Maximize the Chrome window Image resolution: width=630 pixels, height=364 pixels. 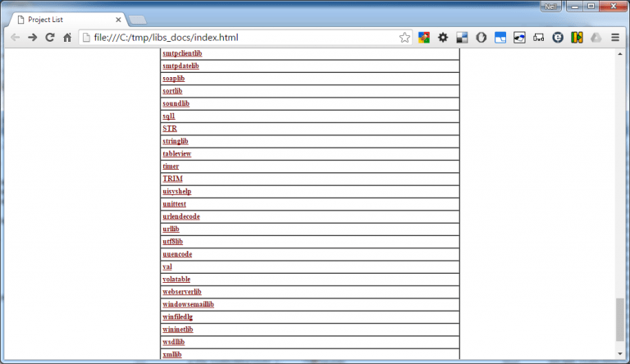[591, 7]
